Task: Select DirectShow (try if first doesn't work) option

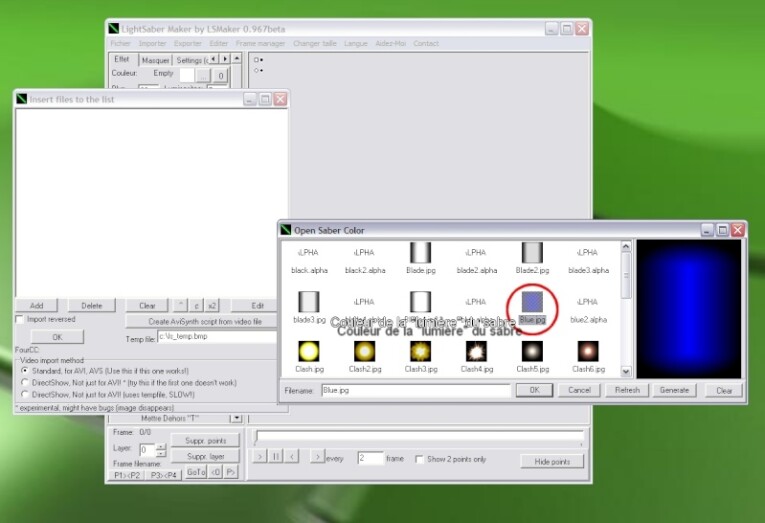Action: click(24, 382)
